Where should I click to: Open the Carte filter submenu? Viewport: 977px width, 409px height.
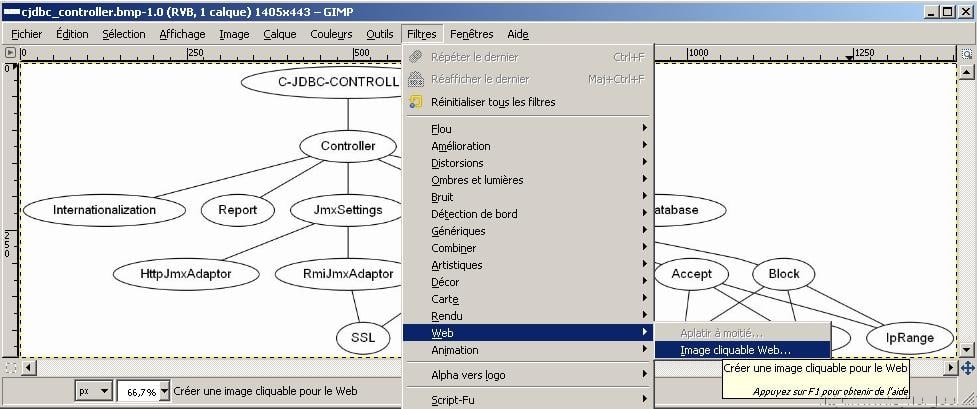528,299
